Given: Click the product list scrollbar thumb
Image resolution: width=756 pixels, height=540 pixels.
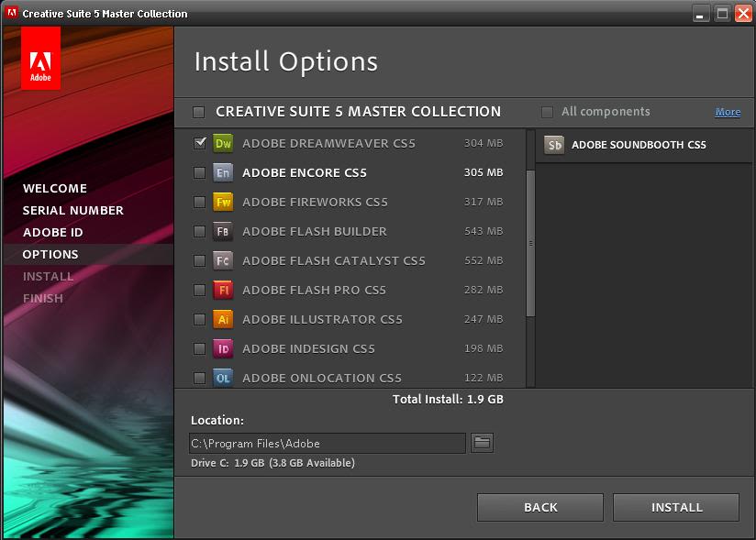Looking at the screenshot, I should pos(530,243).
